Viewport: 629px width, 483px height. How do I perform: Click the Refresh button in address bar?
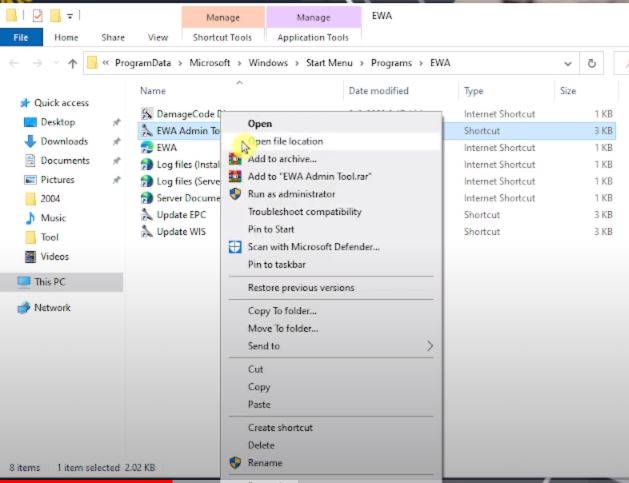pyautogui.click(x=591, y=63)
